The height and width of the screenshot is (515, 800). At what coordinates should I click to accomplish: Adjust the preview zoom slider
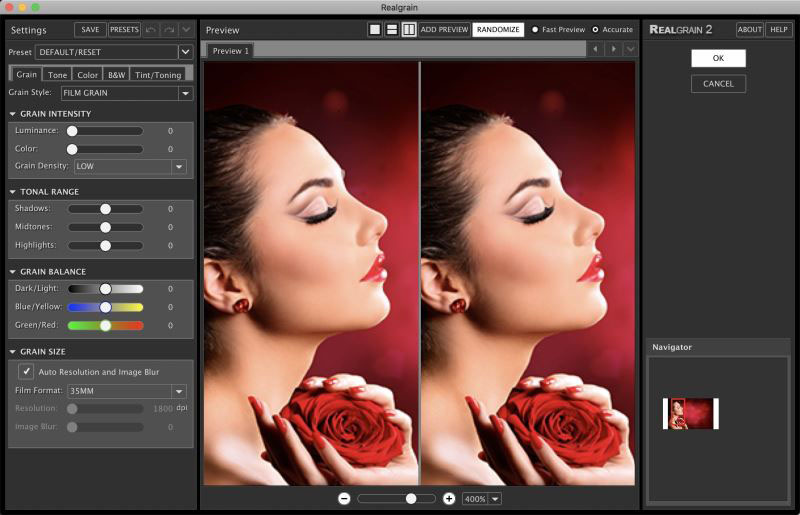(397, 499)
